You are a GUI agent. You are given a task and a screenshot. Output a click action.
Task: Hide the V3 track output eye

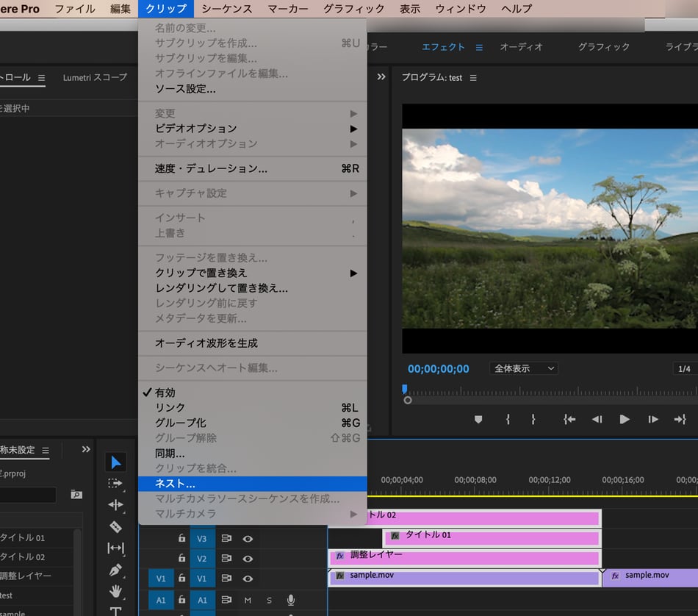[x=248, y=539]
